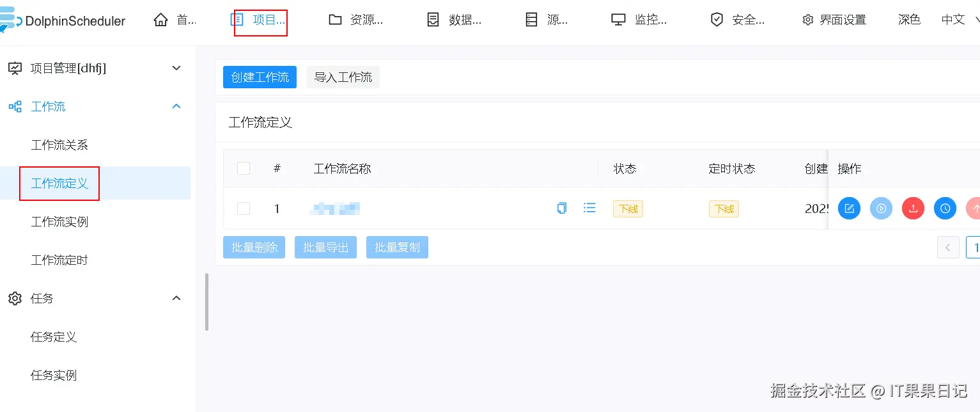Select 工作流实例 in the sidebar

tap(59, 222)
